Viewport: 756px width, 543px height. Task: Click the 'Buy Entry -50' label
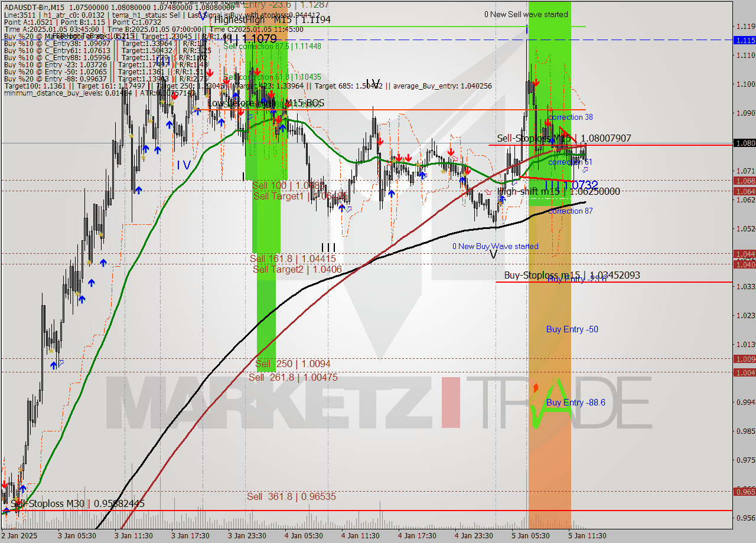tap(572, 329)
